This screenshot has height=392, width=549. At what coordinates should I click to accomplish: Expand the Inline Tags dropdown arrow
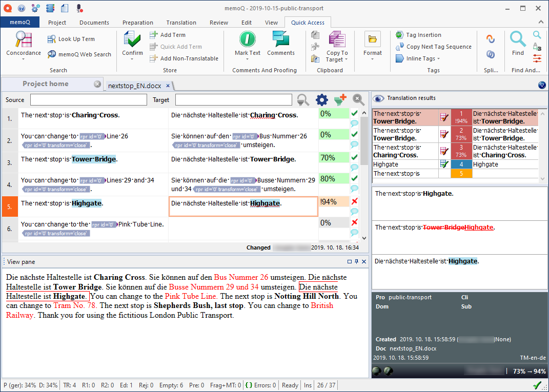438,59
